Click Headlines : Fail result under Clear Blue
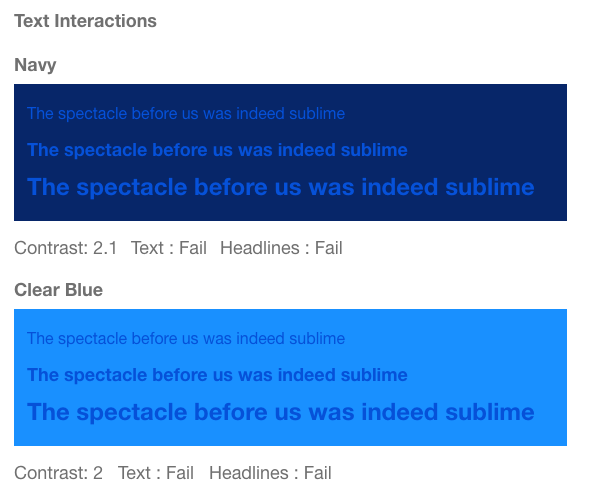This screenshot has width=593, height=499. point(270,473)
